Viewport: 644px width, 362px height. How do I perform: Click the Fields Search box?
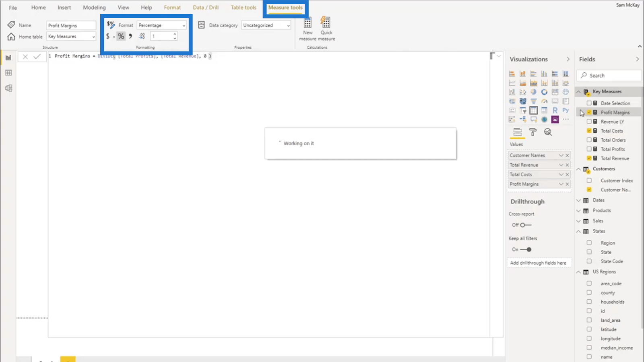click(609, 76)
